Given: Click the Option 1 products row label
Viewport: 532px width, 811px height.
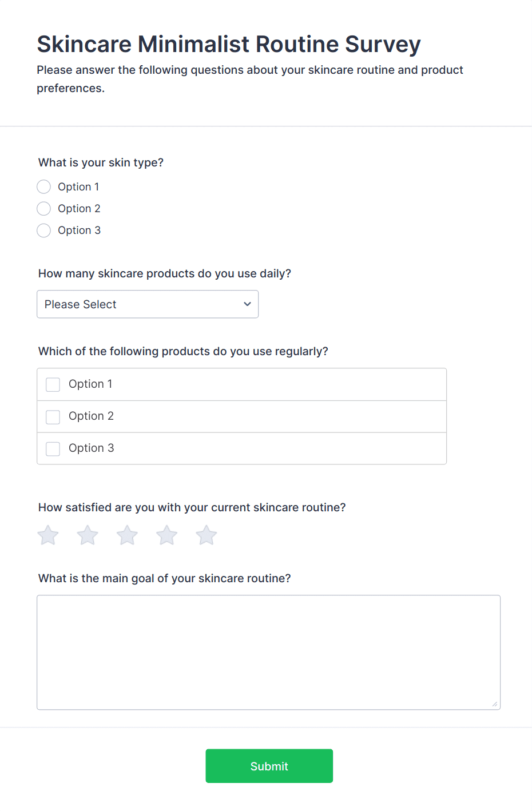Looking at the screenshot, I should click(x=90, y=384).
